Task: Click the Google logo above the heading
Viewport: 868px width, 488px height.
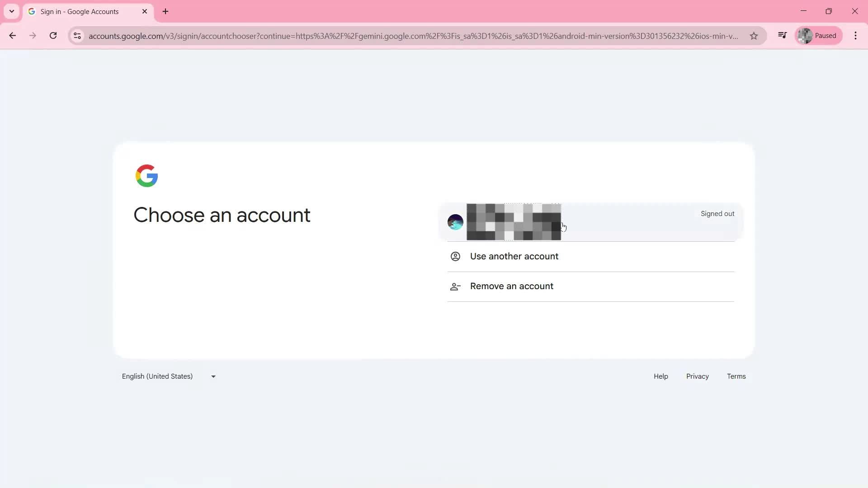Action: click(146, 176)
